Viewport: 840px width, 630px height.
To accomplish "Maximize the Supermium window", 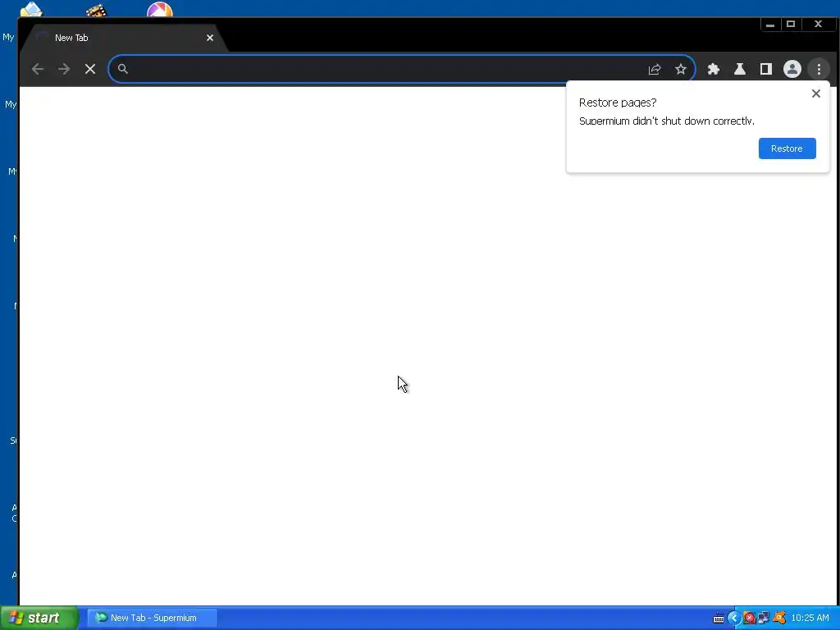I will (791, 25).
